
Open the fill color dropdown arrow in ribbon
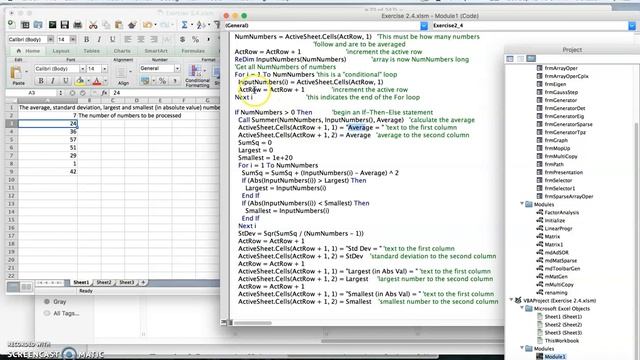tap(88, 81)
